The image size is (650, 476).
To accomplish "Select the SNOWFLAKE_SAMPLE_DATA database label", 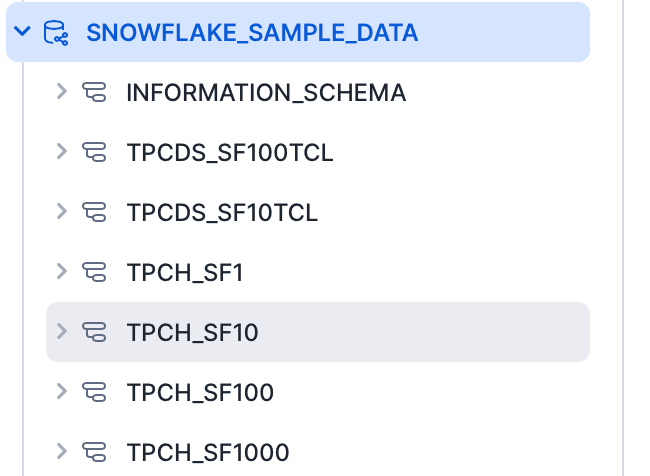I will 252,33.
